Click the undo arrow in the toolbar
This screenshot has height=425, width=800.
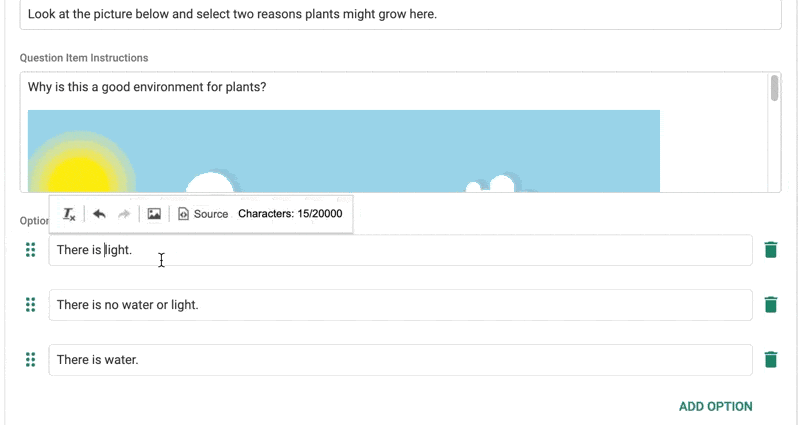99,214
